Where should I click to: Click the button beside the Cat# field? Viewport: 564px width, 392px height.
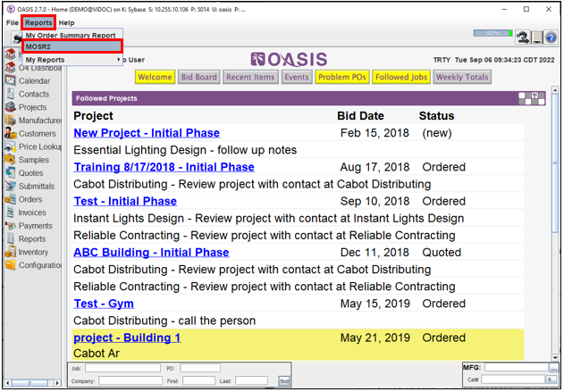point(551,379)
